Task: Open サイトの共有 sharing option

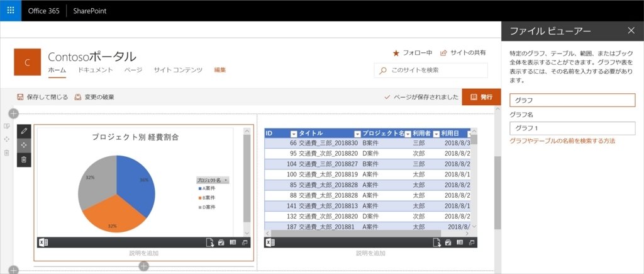Action: point(463,53)
